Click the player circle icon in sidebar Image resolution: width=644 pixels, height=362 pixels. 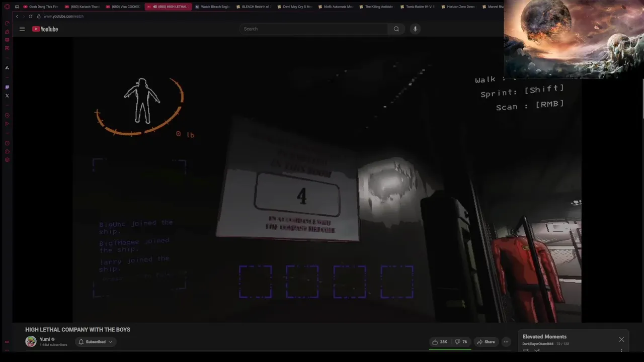click(7, 115)
